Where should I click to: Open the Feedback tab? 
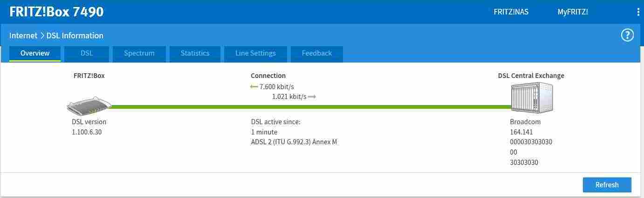click(x=317, y=53)
